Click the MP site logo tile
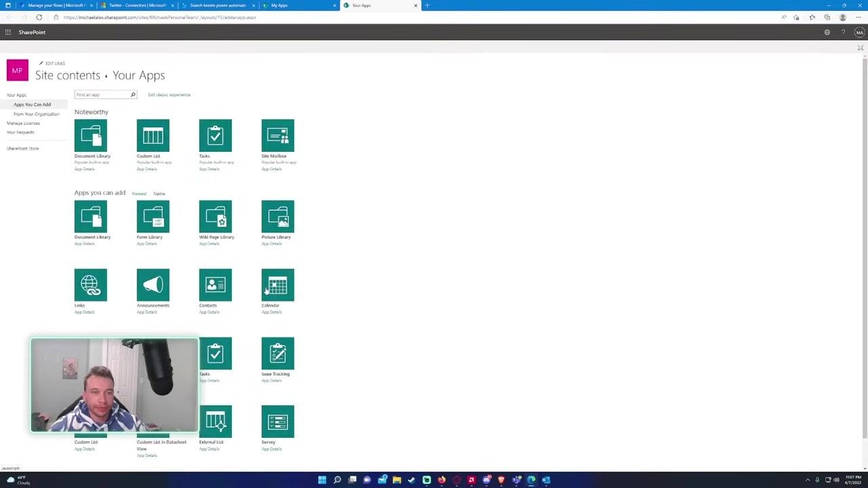Screen dimensions: 868x488 (17, 70)
